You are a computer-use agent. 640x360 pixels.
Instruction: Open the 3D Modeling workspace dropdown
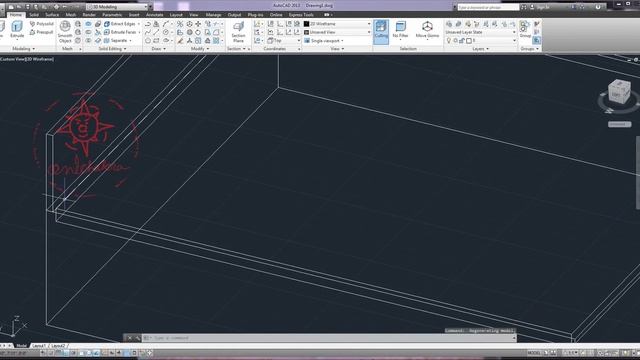click(118, 7)
